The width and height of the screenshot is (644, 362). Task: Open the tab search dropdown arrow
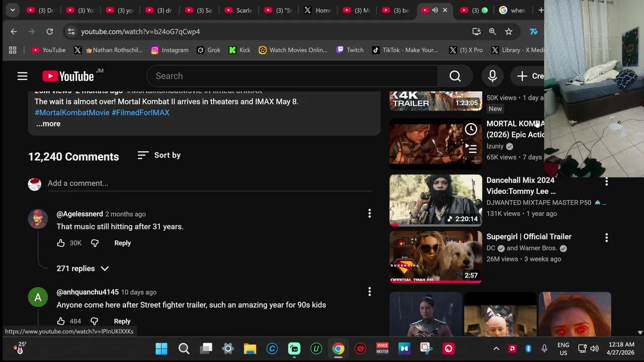click(x=12, y=10)
